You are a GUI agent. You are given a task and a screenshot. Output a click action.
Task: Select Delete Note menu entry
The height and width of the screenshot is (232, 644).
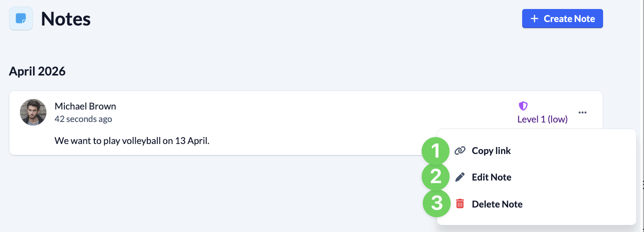(x=497, y=204)
